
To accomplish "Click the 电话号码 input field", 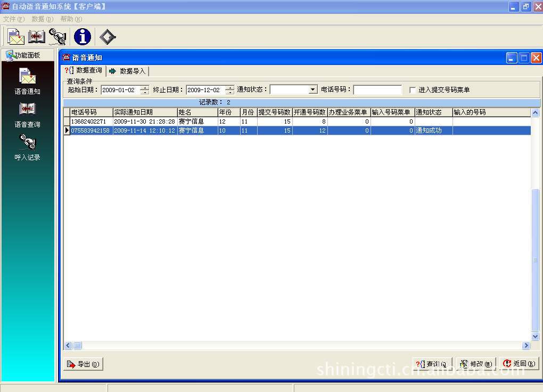I will (377, 90).
